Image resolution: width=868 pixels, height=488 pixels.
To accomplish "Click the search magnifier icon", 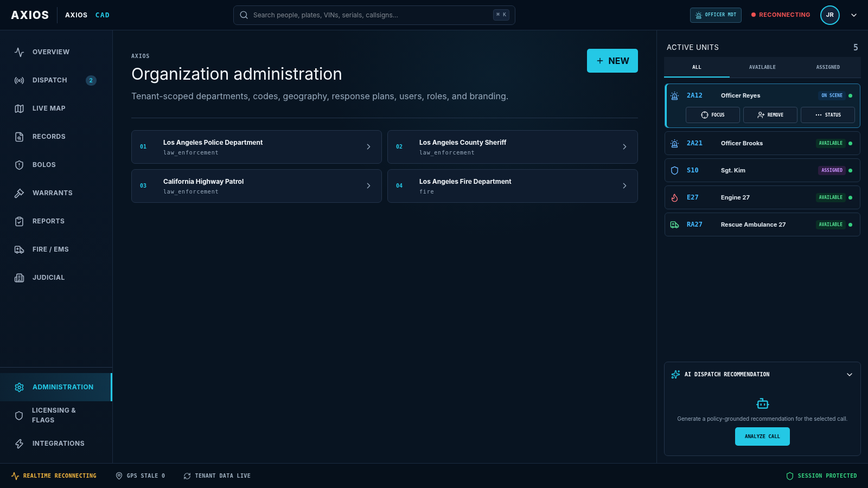I will tap(244, 15).
